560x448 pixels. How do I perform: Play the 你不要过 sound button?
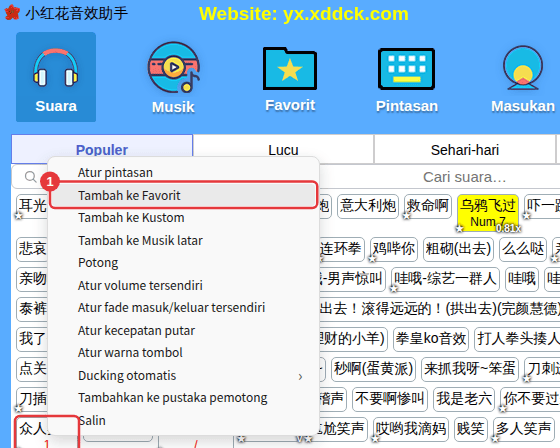530,398
